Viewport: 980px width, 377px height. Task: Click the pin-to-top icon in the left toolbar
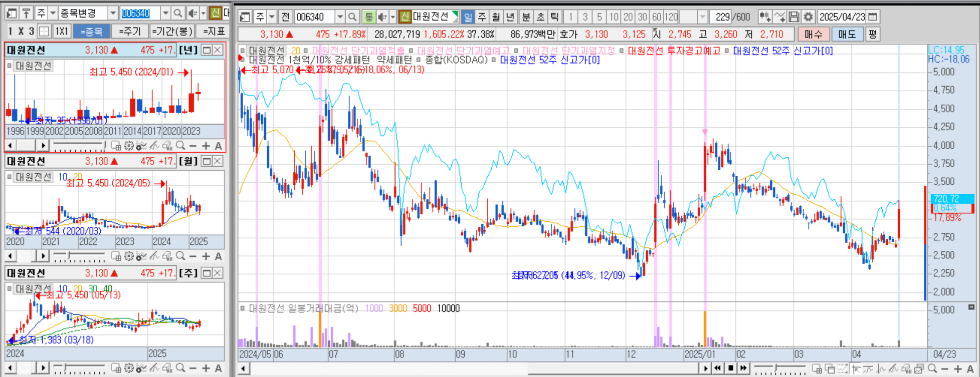(27, 14)
